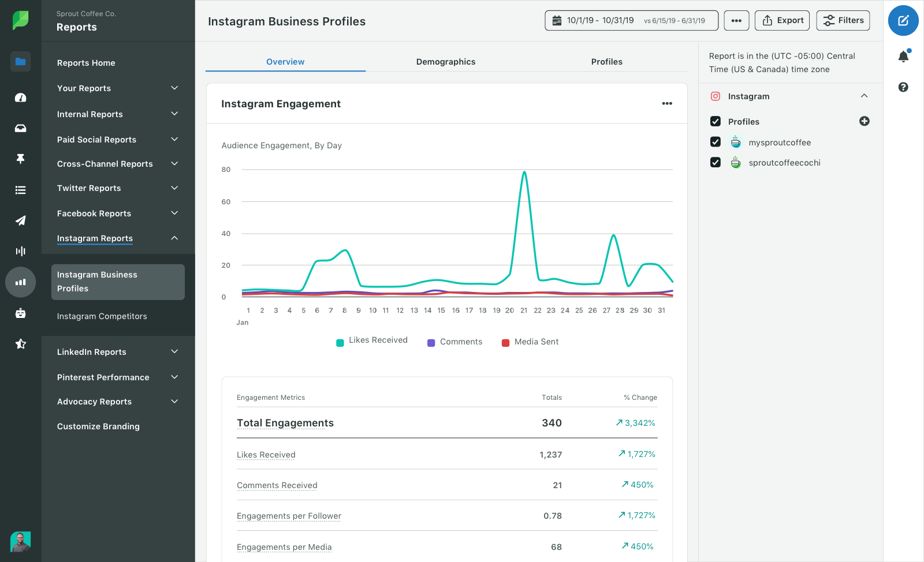The image size is (924, 562).
Task: Click the Likes Received metric link
Action: click(x=266, y=455)
